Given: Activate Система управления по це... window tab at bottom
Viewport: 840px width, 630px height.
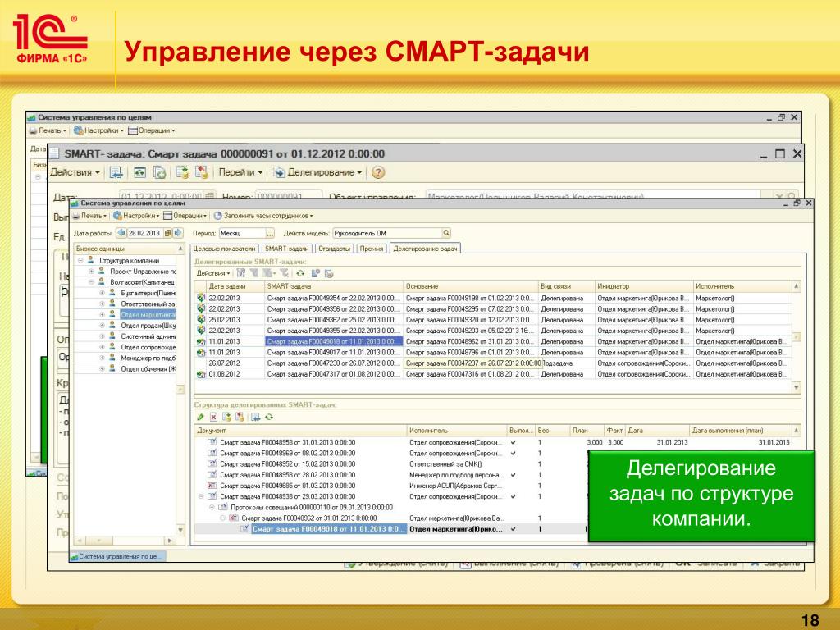Looking at the screenshot, I should tap(116, 557).
